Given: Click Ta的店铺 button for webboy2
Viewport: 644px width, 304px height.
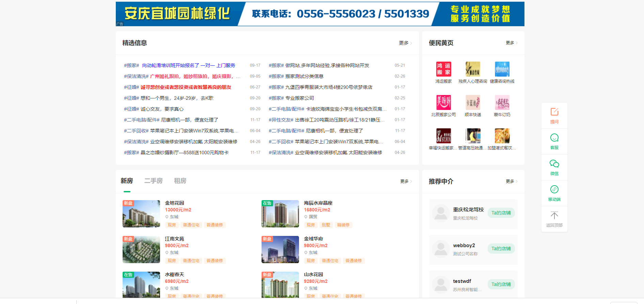Looking at the screenshot, I should 501,249.
